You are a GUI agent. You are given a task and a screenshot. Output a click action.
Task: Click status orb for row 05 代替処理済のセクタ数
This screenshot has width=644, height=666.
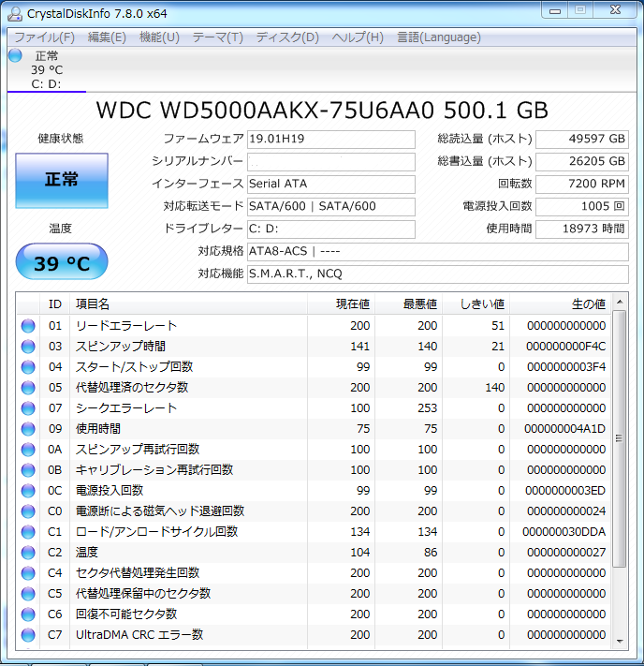[28, 388]
